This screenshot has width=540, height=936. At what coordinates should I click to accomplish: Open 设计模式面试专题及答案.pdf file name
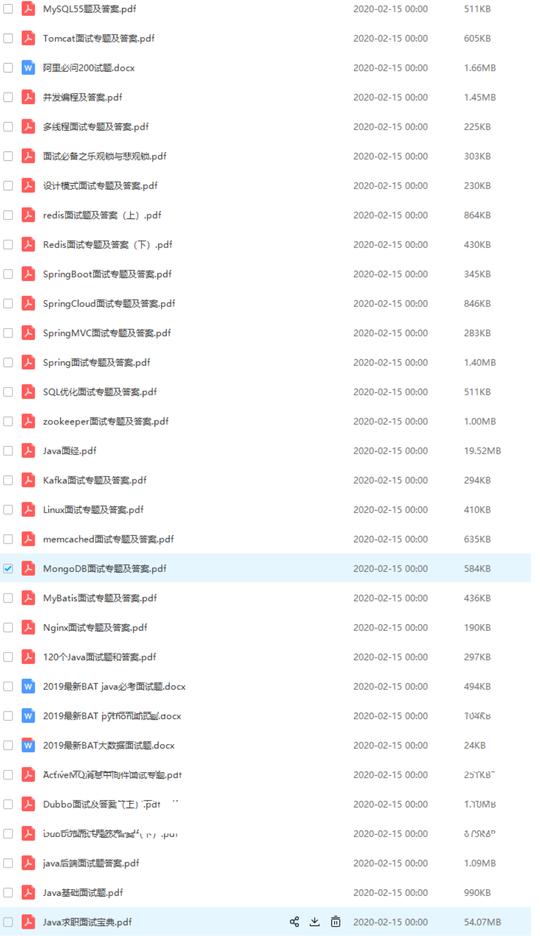(100, 186)
